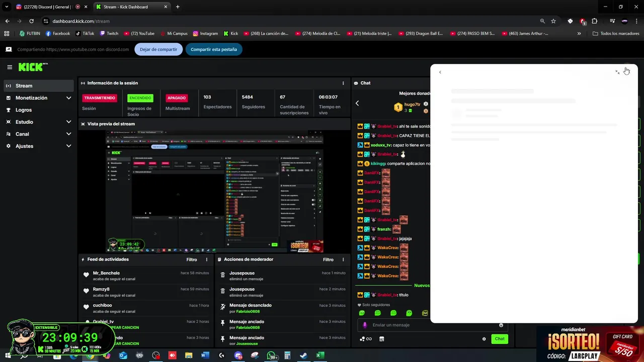Open three-dot menu of Acciones de moderador

click(343, 259)
